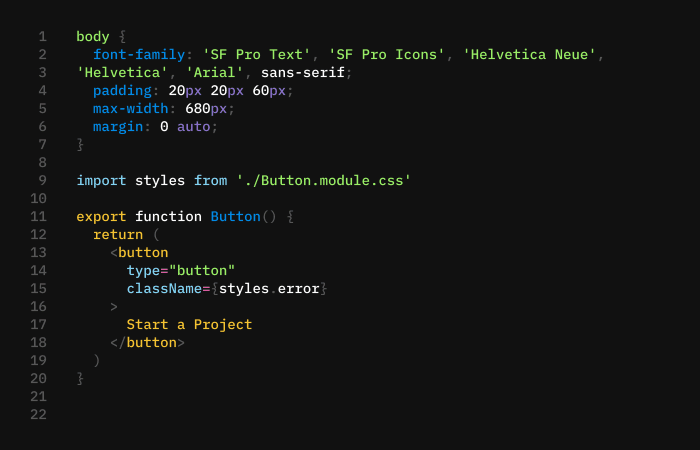
Task: Click the 'Helvetica Neue' string
Action: [x=530, y=55]
